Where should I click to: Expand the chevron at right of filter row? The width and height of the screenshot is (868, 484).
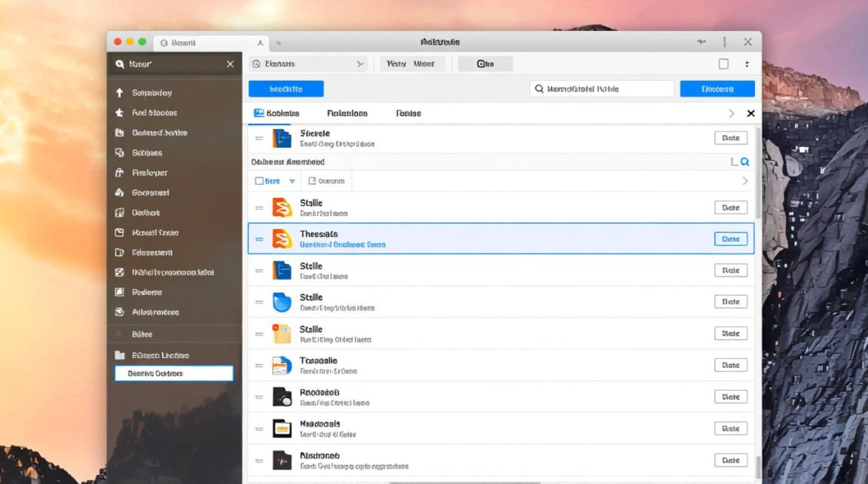pyautogui.click(x=745, y=181)
